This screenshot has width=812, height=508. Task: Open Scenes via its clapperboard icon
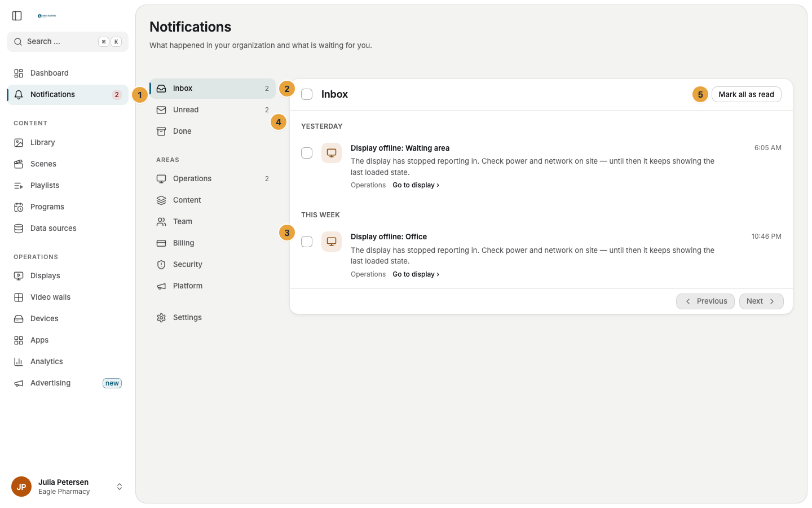pyautogui.click(x=19, y=164)
